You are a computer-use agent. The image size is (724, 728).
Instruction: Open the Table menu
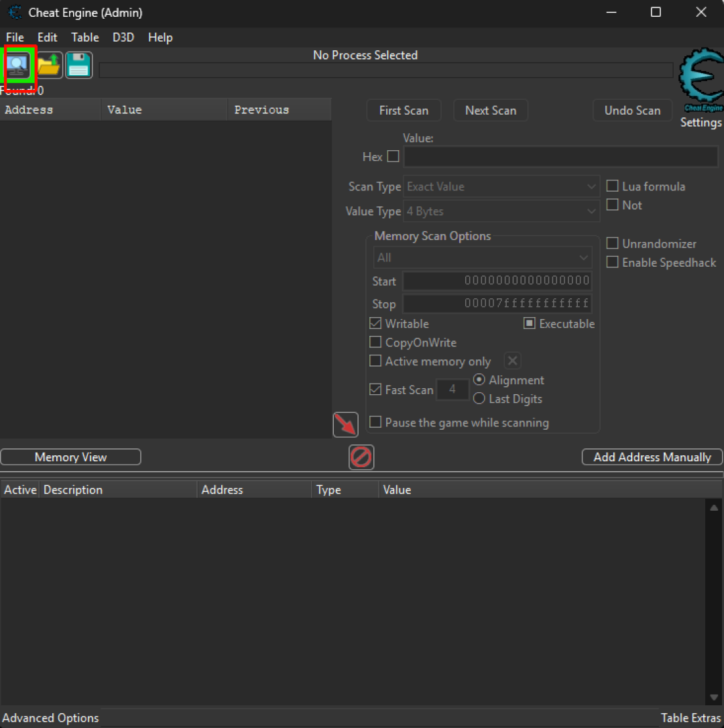(85, 37)
